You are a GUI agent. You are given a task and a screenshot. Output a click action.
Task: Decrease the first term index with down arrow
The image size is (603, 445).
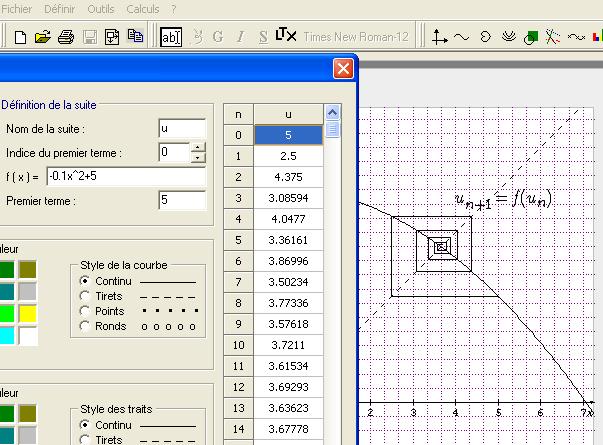tap(198, 157)
